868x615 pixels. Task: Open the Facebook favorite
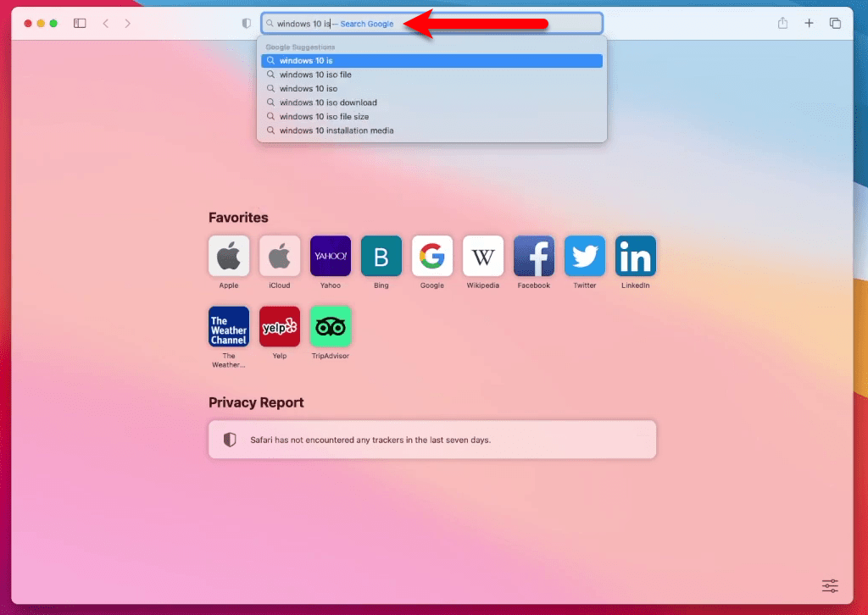click(534, 256)
